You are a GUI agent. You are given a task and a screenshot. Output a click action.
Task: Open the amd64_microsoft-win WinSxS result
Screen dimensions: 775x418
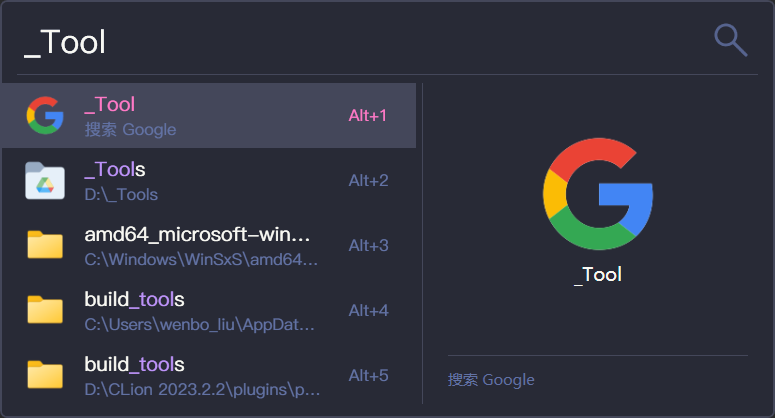[200, 246]
